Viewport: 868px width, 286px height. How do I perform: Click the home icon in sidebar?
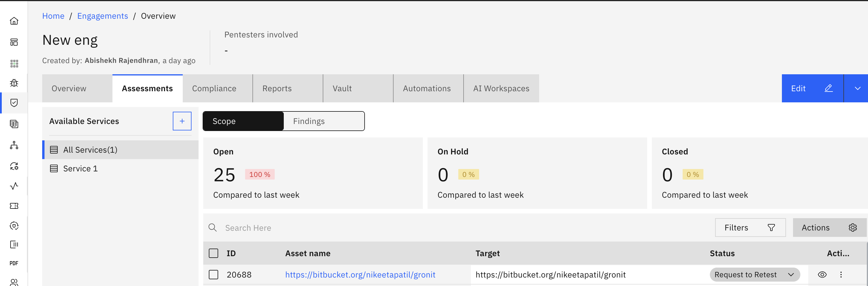(14, 21)
